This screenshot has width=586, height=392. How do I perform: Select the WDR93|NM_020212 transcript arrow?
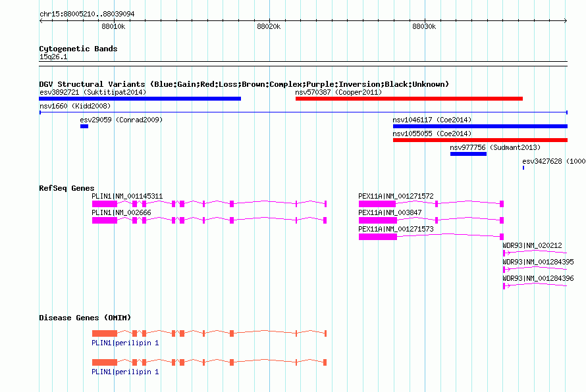pos(535,253)
